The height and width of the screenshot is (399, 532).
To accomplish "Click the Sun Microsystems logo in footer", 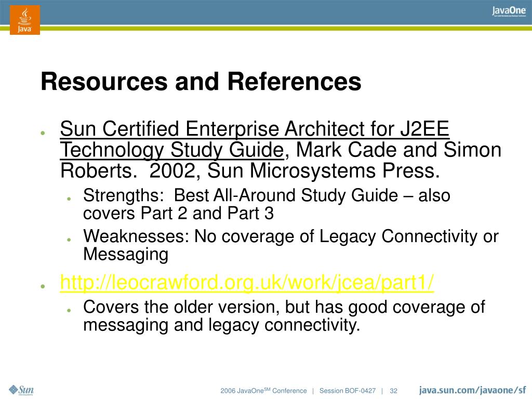I will pos(21,390).
